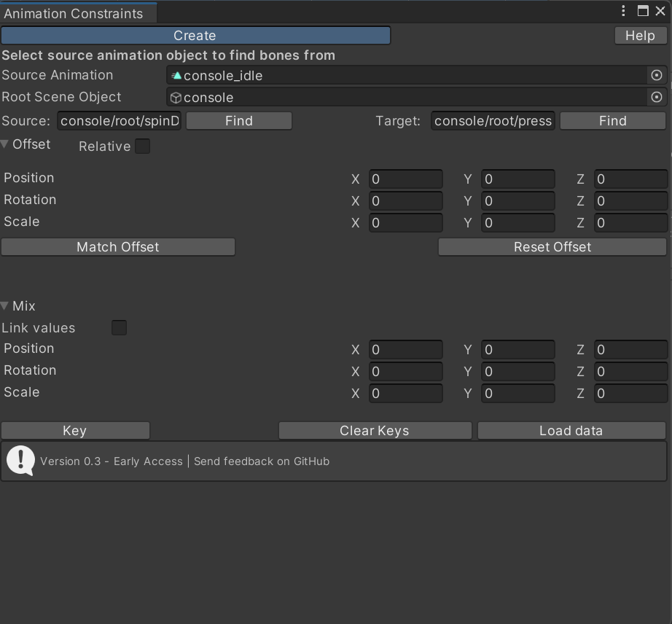Click the Mix Rotation row label
Screen dimensions: 672x624
tap(30, 370)
